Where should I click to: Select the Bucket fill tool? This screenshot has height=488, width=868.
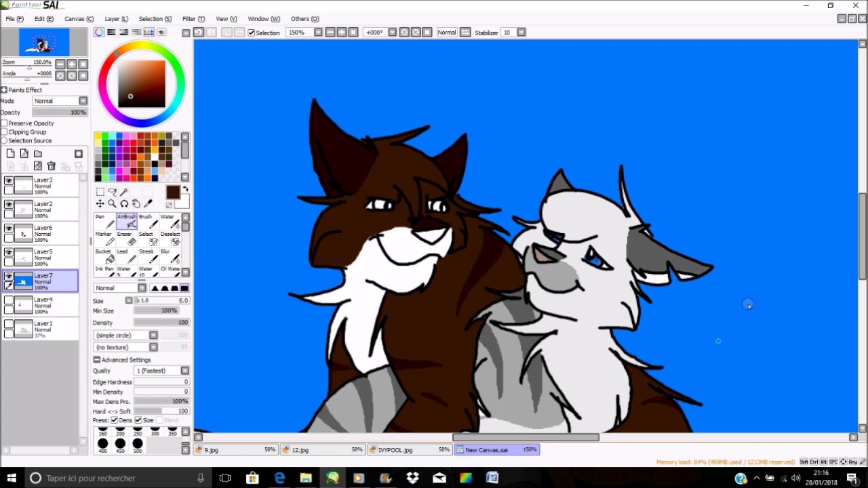click(104, 256)
